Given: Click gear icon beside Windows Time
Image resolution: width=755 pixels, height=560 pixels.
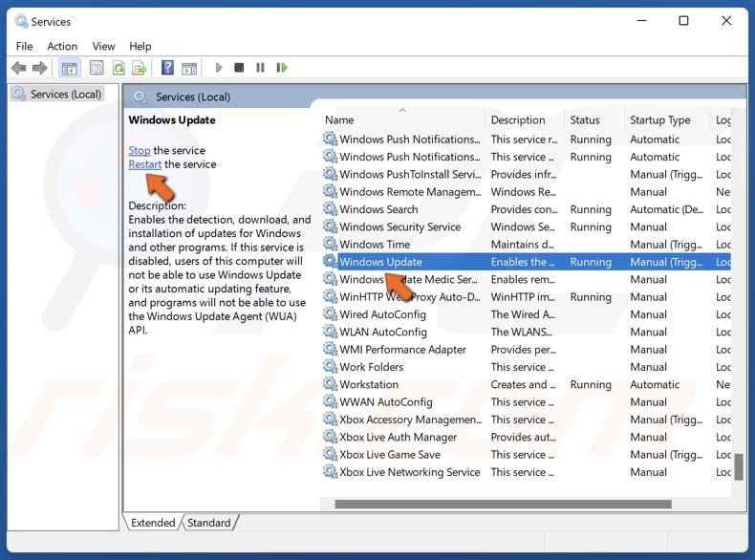Looking at the screenshot, I should click(x=330, y=244).
